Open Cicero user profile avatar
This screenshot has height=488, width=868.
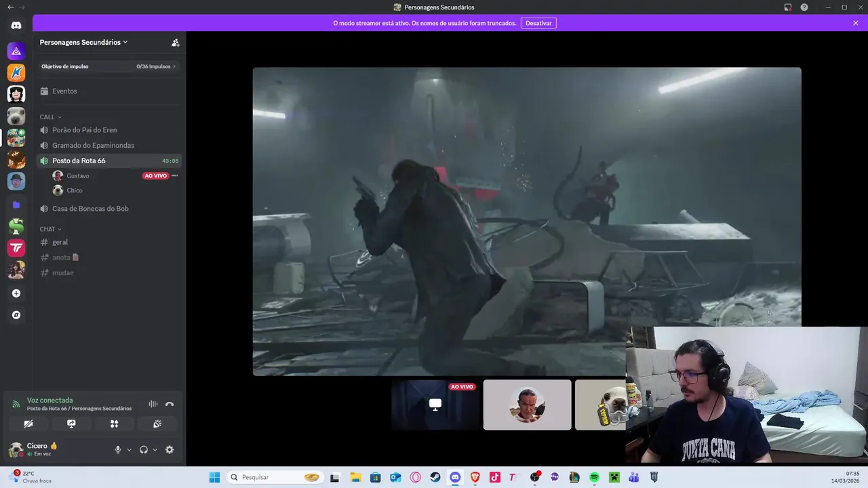[x=16, y=449]
